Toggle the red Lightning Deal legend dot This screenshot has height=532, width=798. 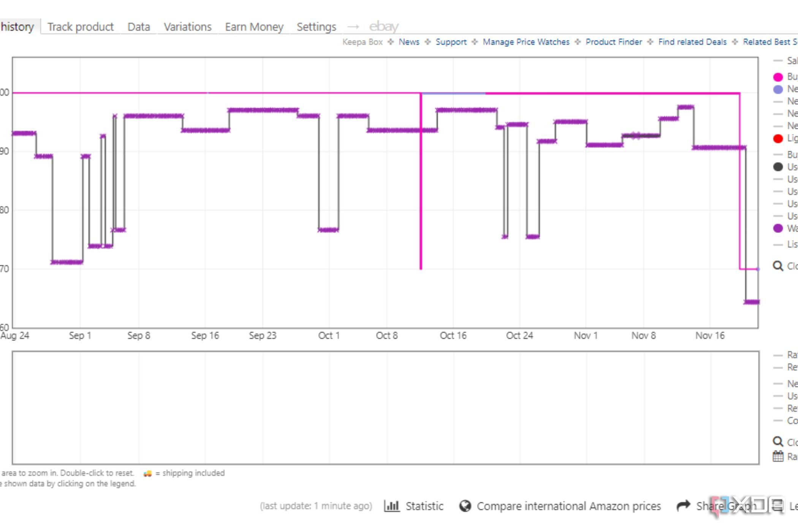778,139
